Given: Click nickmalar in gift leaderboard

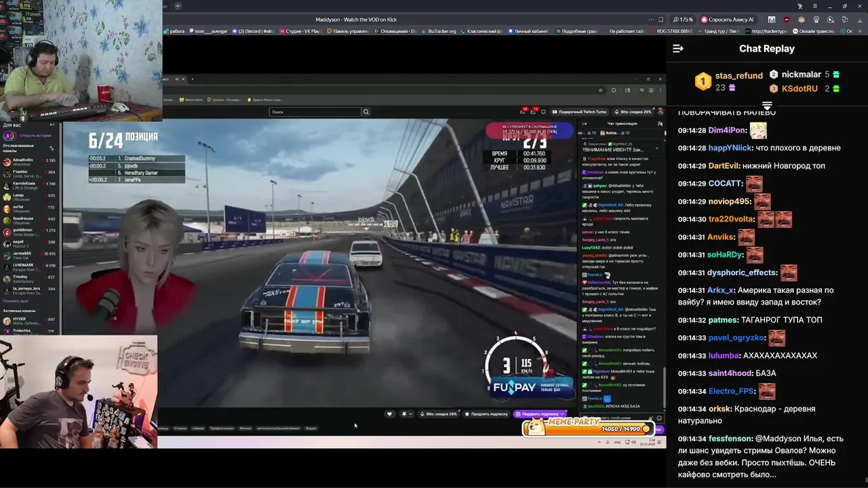Looking at the screenshot, I should [802, 75].
